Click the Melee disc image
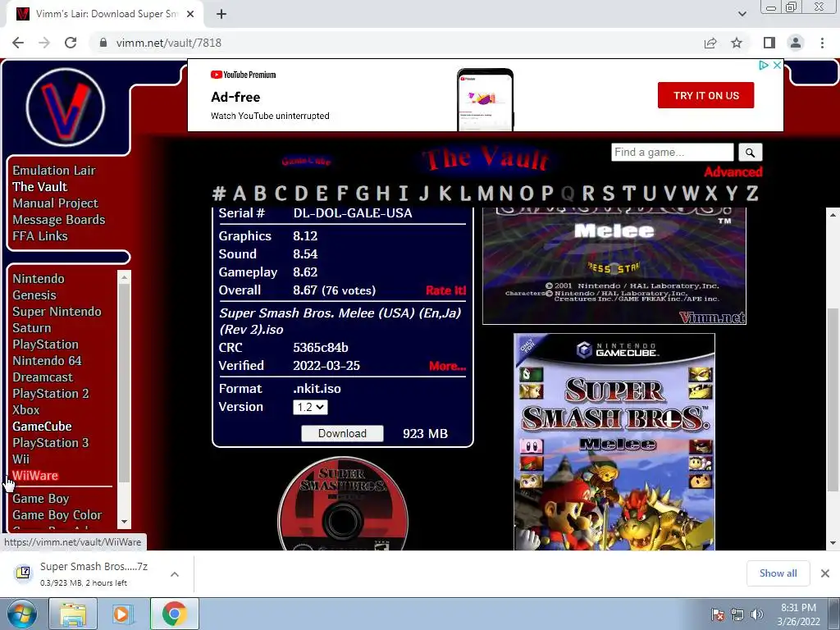Viewport: 840px width, 630px height. [x=343, y=504]
